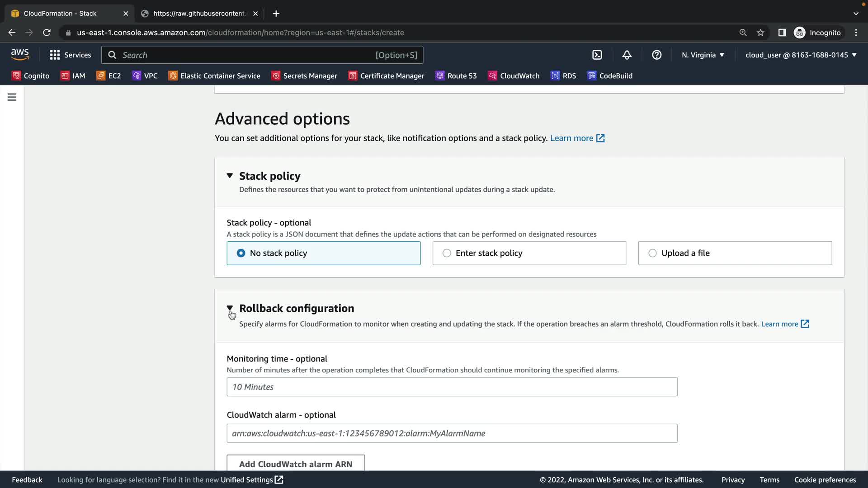Viewport: 868px width, 488px height.
Task: Open the Services grid menu
Action: pos(70,55)
